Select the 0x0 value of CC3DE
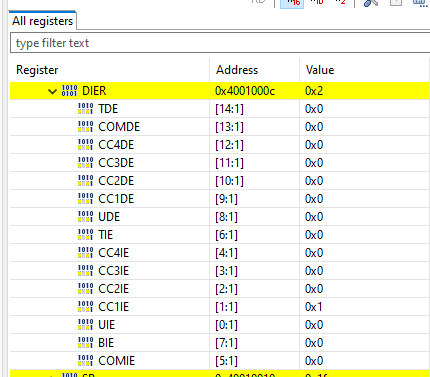The image size is (430, 377). point(314,163)
